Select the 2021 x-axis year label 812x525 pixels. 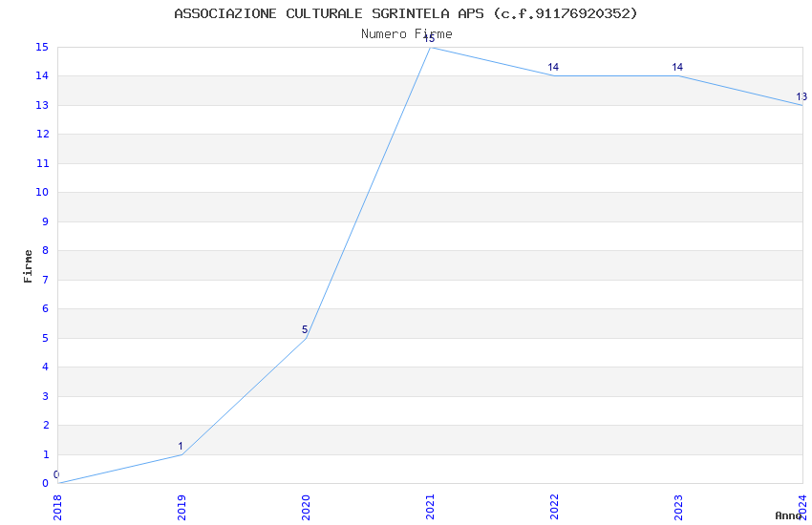[x=430, y=508]
